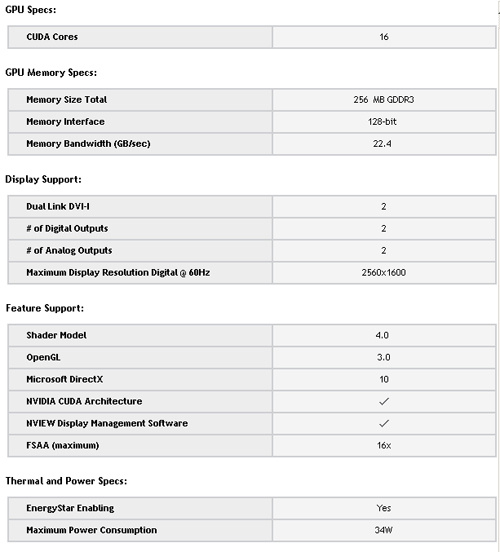Click the 256 MB GDDR3 value

point(384,100)
